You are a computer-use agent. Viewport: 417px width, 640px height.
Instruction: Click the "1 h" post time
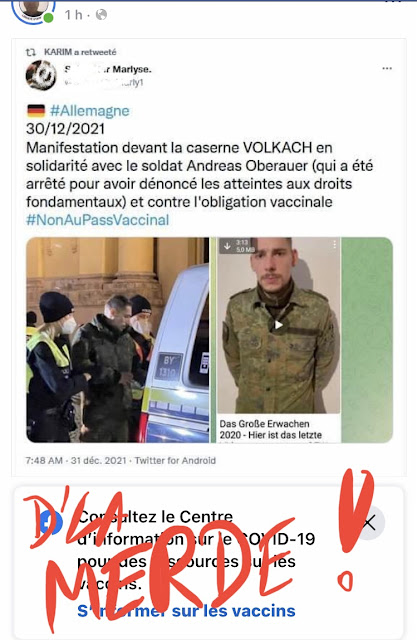pos(73,15)
